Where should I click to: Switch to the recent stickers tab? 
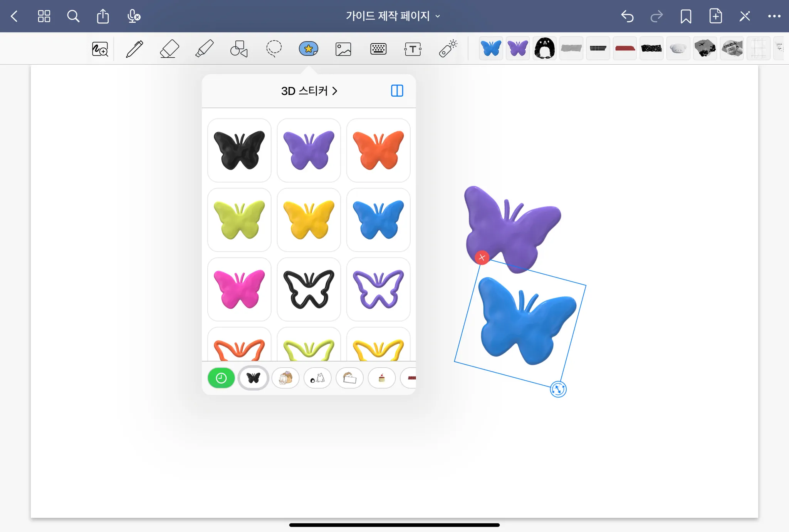pos(221,378)
